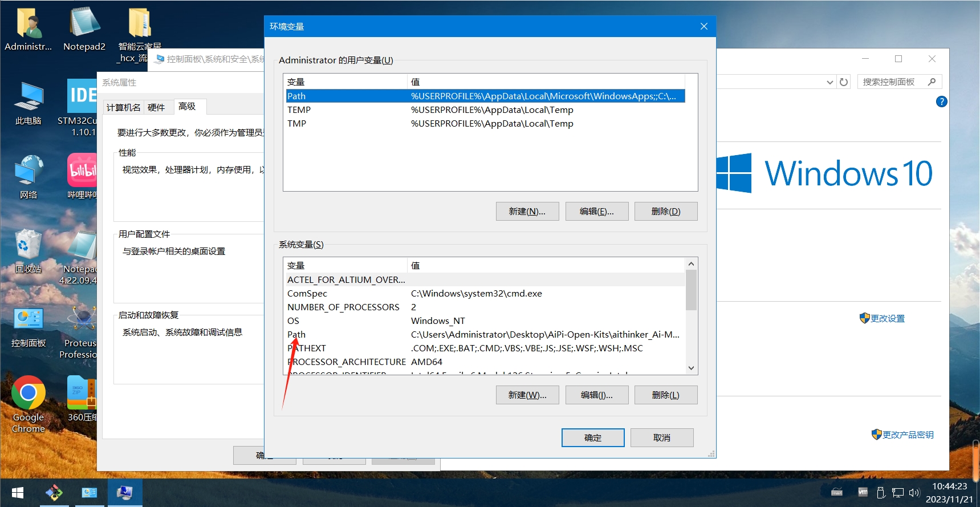Click 编辑(I) for system variables

point(597,395)
